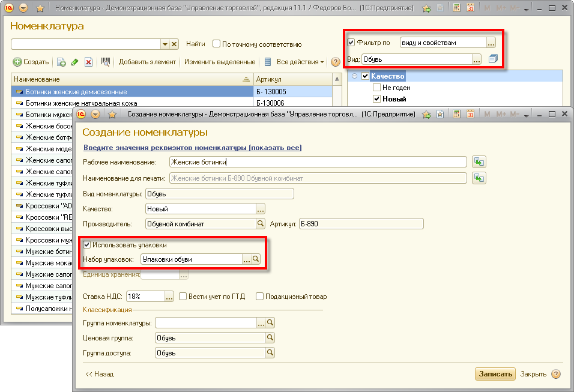The image size is (574, 392).
Task: Toggle the Фильтр по checkbox
Action: [351, 43]
